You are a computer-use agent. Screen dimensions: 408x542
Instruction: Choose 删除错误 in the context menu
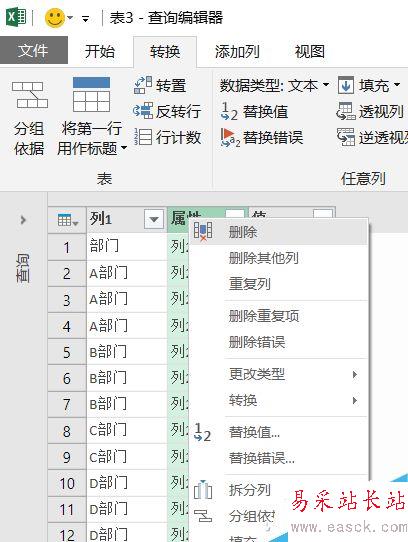[279, 342]
